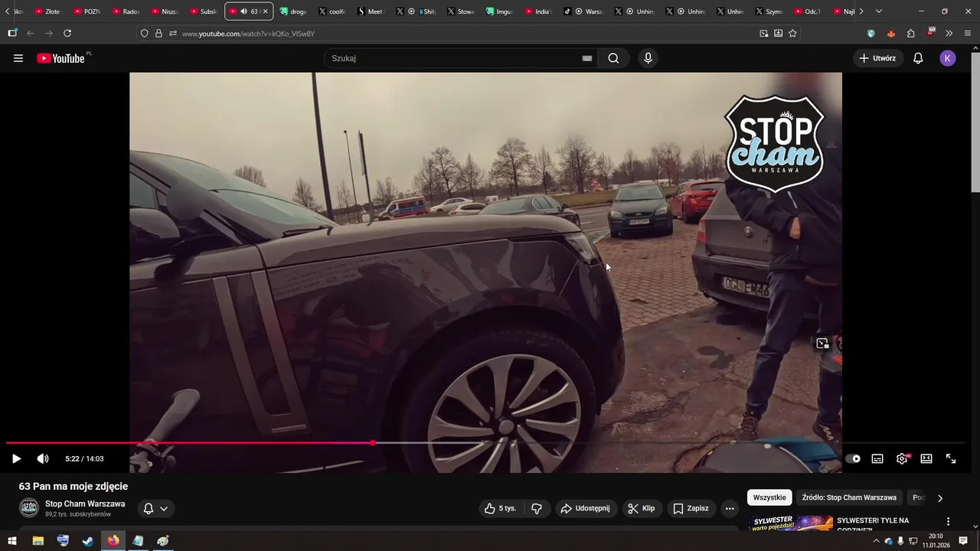The height and width of the screenshot is (551, 980).
Task: Open the SYLWESTER recommended video thumbnail
Action: [790, 523]
